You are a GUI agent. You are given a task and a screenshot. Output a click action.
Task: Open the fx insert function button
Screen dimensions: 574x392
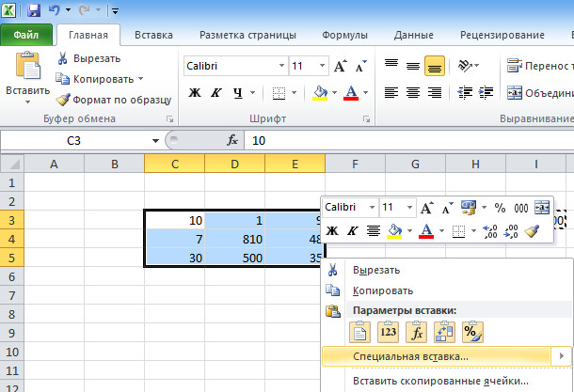tap(232, 140)
